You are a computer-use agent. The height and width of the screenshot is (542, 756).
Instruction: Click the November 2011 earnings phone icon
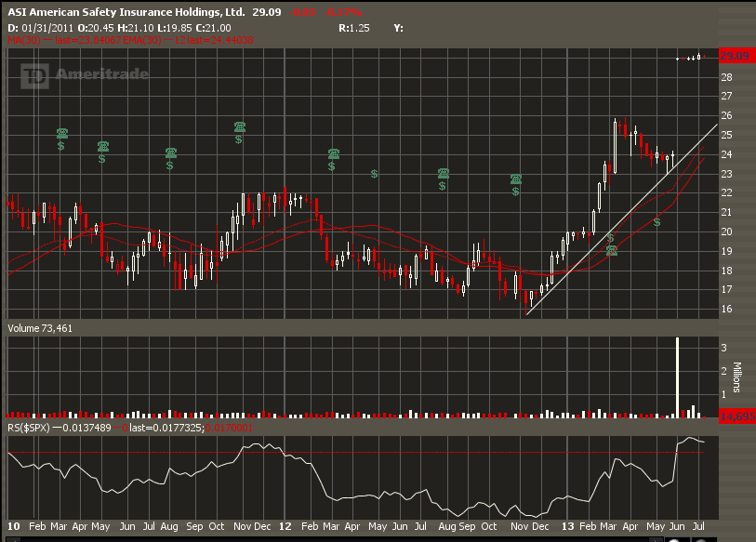(515, 178)
